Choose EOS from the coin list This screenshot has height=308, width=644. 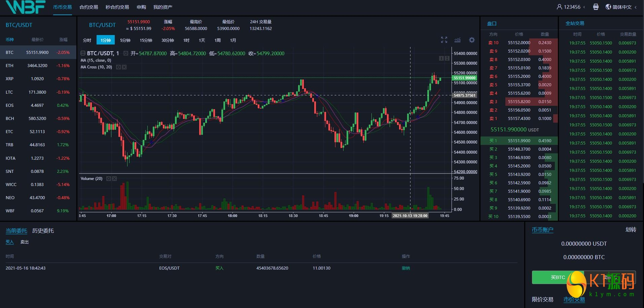[x=38, y=105]
